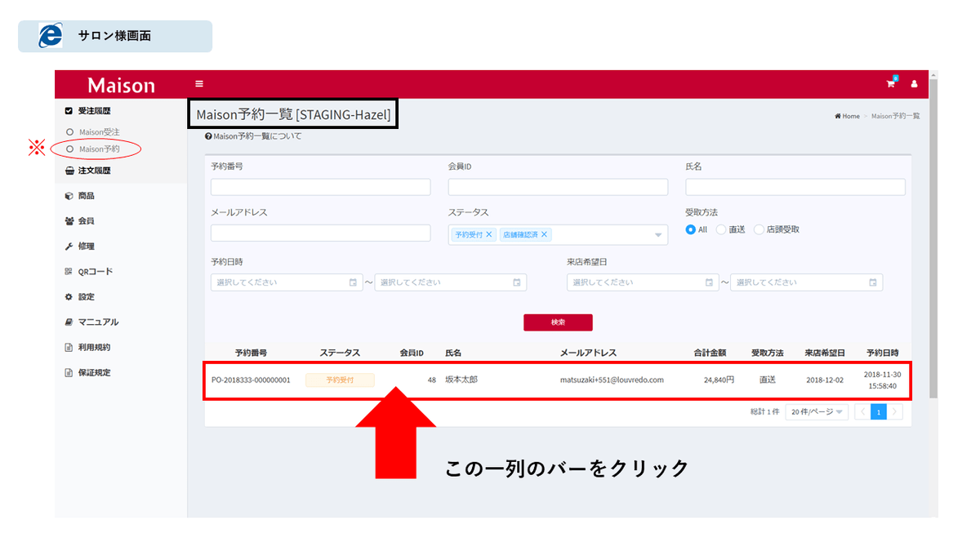Remove the 予約受付 status tag
This screenshot has height=551, width=980.
pyautogui.click(x=489, y=234)
